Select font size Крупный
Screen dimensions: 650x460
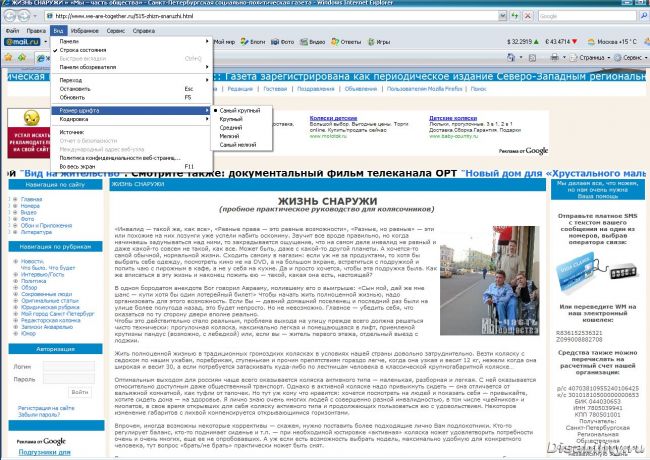241,119
